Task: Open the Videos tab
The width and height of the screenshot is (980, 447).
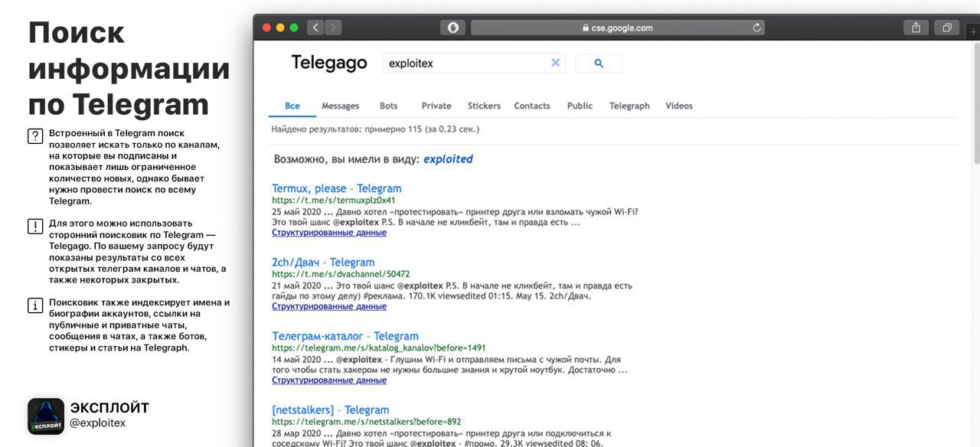Action: click(679, 106)
